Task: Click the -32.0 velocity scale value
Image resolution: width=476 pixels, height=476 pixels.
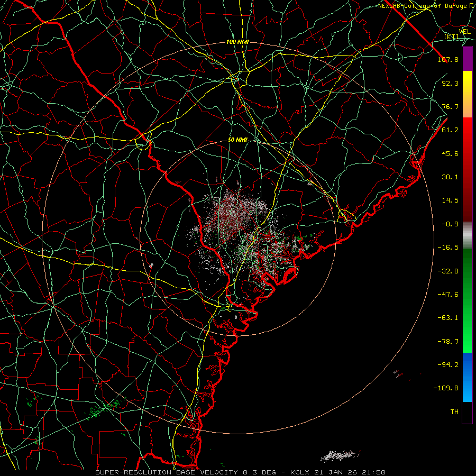Action: tap(448, 271)
